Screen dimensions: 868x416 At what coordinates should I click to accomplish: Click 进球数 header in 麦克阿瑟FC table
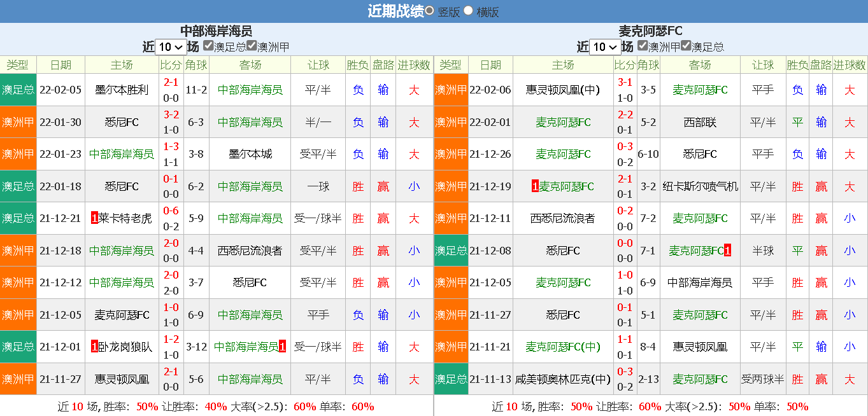(850, 65)
